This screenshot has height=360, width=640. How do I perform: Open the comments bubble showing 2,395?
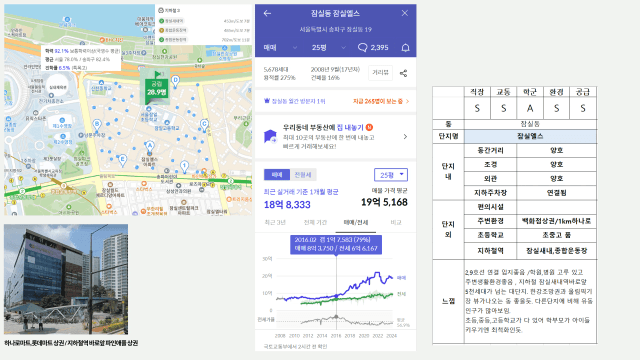click(373, 48)
